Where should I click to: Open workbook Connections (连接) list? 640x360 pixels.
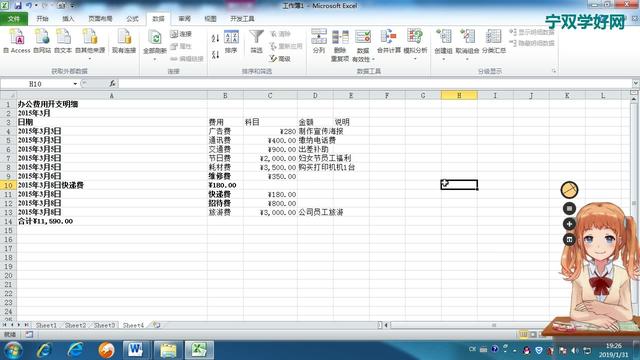(x=181, y=34)
